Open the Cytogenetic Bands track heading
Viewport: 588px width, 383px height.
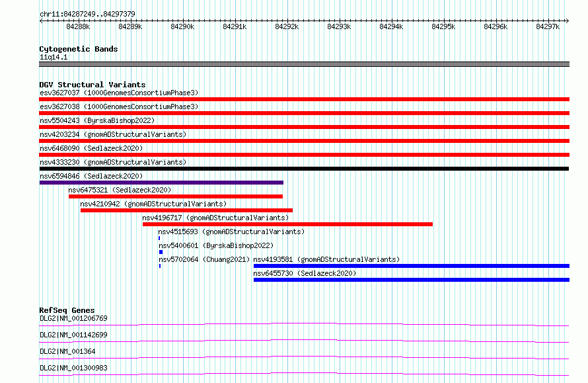point(79,49)
